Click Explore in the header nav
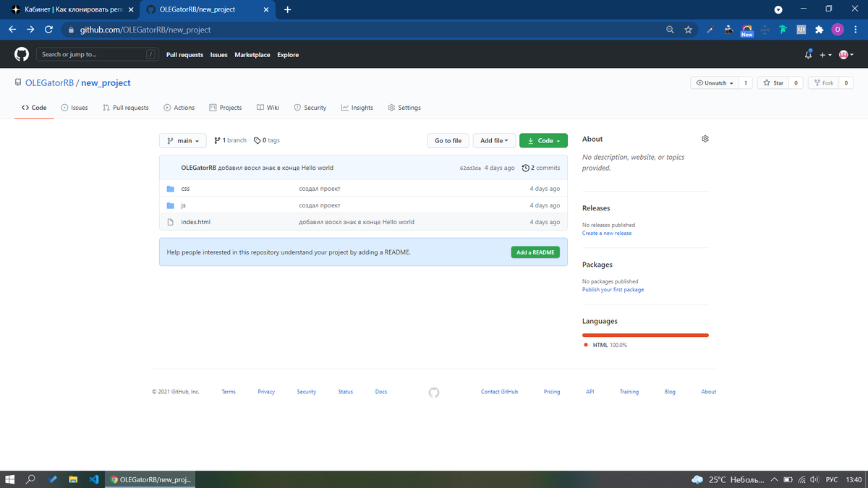The height and width of the screenshot is (488, 868). coord(288,55)
